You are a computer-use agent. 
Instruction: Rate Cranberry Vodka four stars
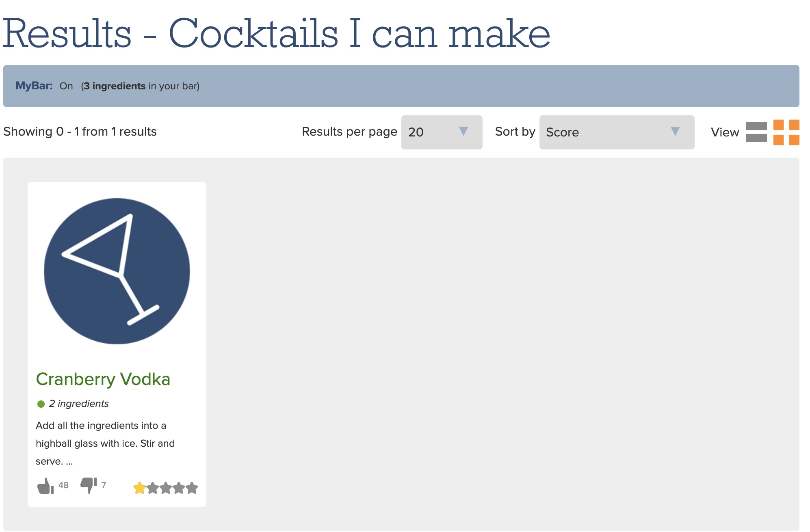(179, 488)
